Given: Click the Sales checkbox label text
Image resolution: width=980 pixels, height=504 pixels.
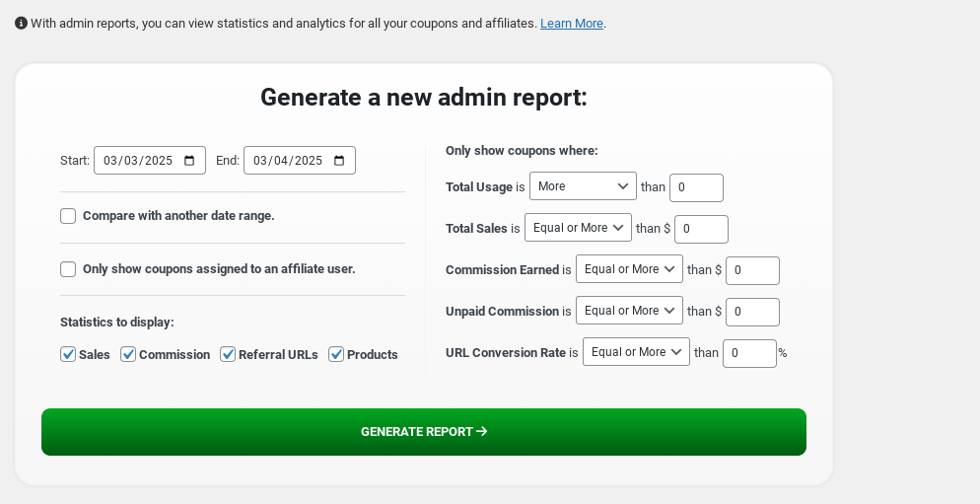Looking at the screenshot, I should [x=95, y=354].
